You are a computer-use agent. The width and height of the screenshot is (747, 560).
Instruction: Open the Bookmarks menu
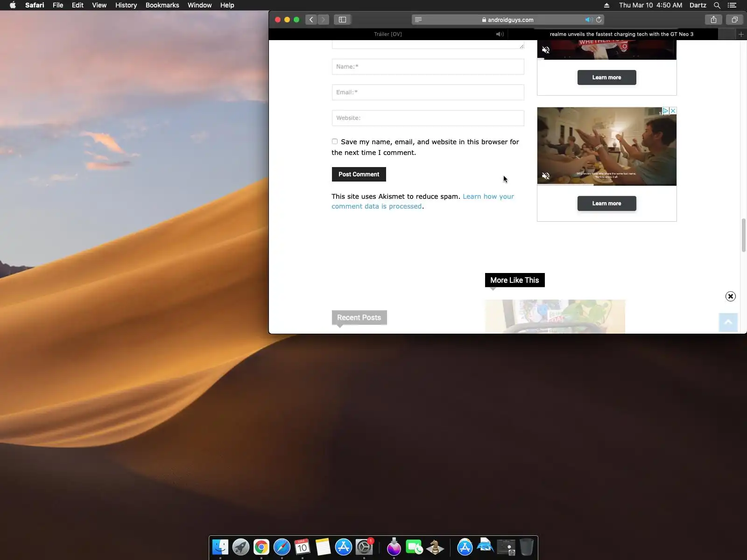point(162,5)
